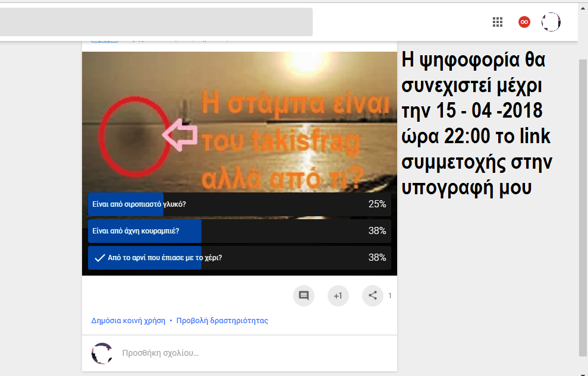Focus the "Προσθήκη σχολίου…" comment field
The image size is (588, 376).
click(x=250, y=353)
